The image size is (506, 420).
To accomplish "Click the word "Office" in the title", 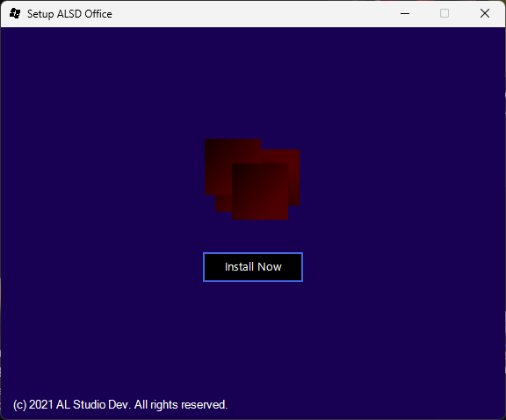I will [98, 14].
